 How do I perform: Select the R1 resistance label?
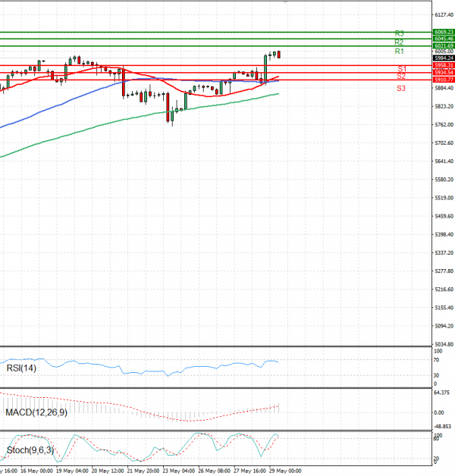click(399, 51)
